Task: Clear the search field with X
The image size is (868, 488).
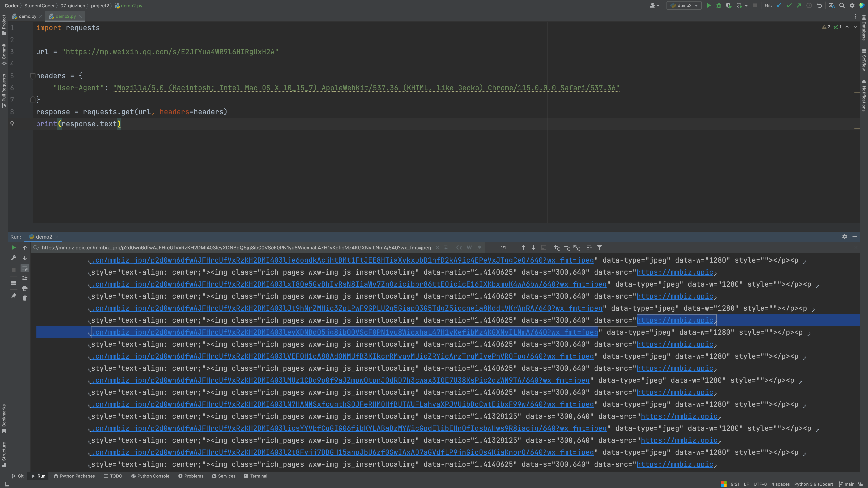Action: (437, 247)
